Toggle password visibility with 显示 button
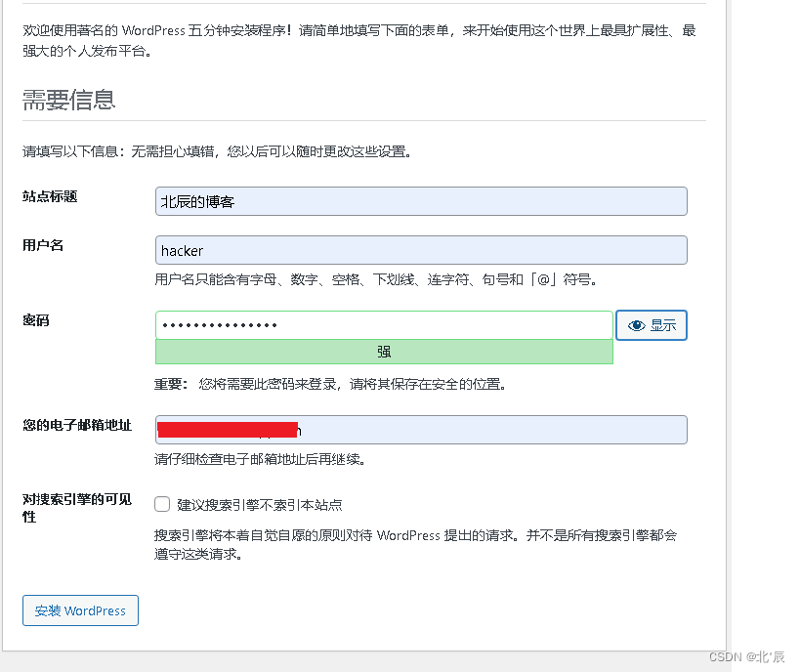The width and height of the screenshot is (800, 672). click(x=652, y=325)
